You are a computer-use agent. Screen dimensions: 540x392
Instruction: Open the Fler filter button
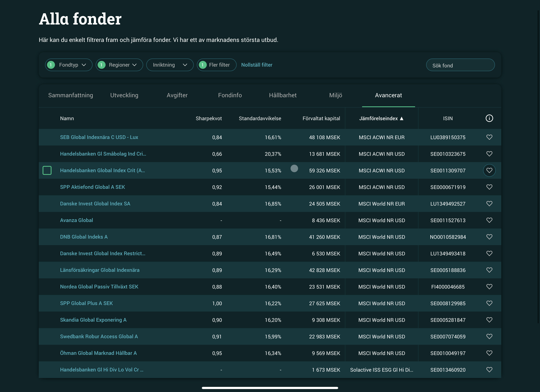216,65
